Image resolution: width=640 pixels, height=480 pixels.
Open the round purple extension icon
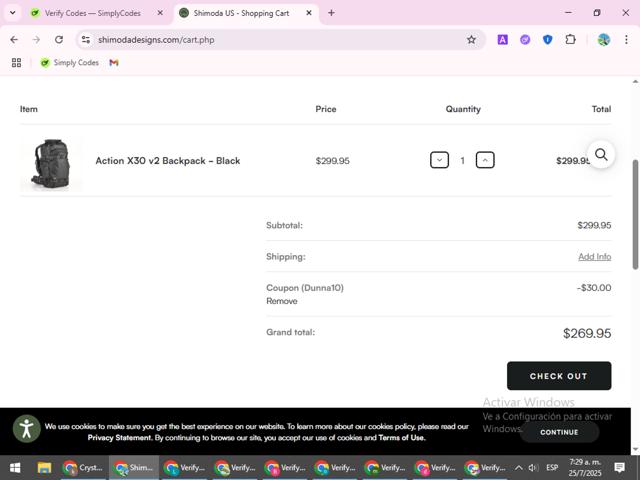coord(525,40)
